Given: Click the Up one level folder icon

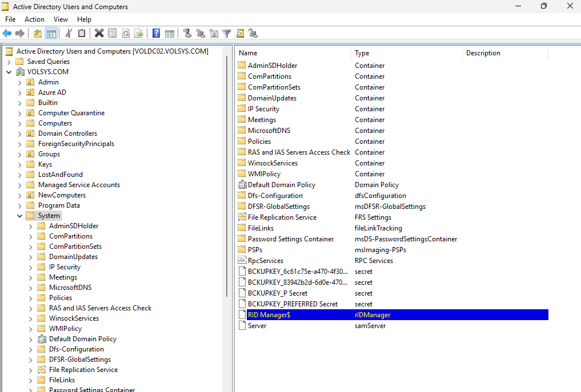Looking at the screenshot, I should point(38,34).
